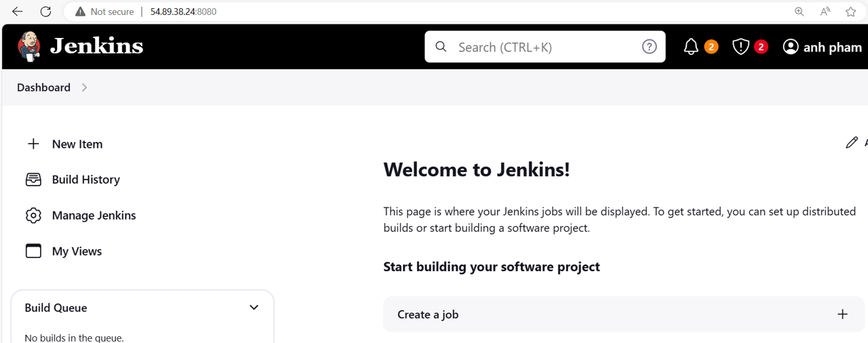Click the plus icon beside New Item
The height and width of the screenshot is (343, 868).
33,144
